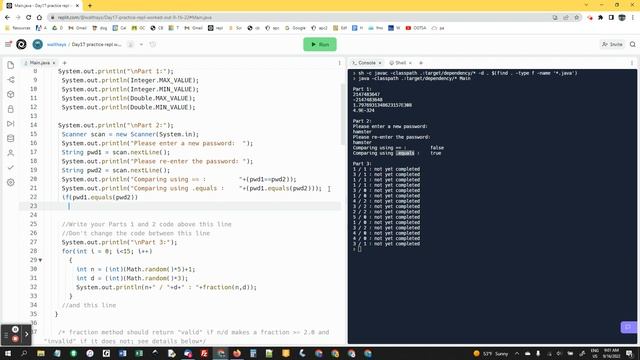
Task: Place the cursor on empty line 23 in the editor
Action: [180, 206]
